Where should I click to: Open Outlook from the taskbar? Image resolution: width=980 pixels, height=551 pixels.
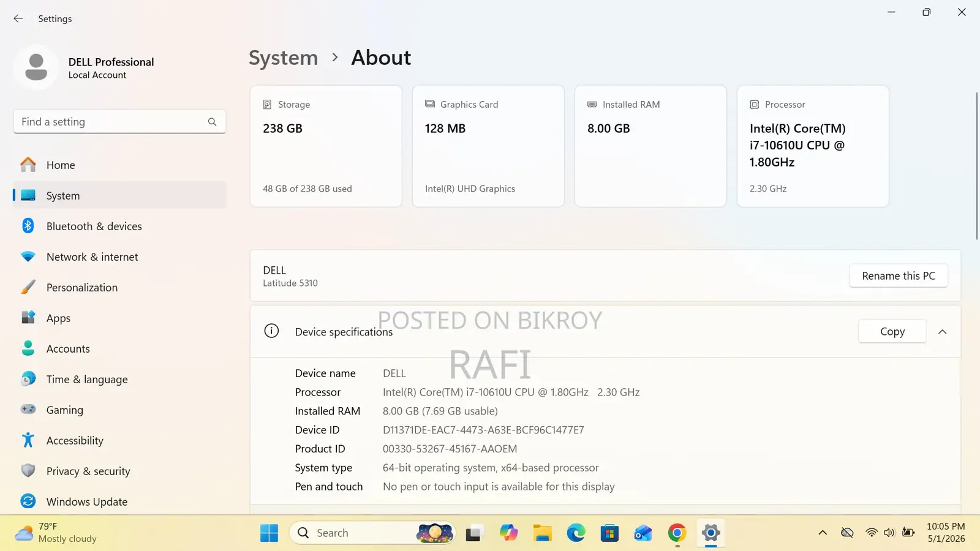coord(643,533)
